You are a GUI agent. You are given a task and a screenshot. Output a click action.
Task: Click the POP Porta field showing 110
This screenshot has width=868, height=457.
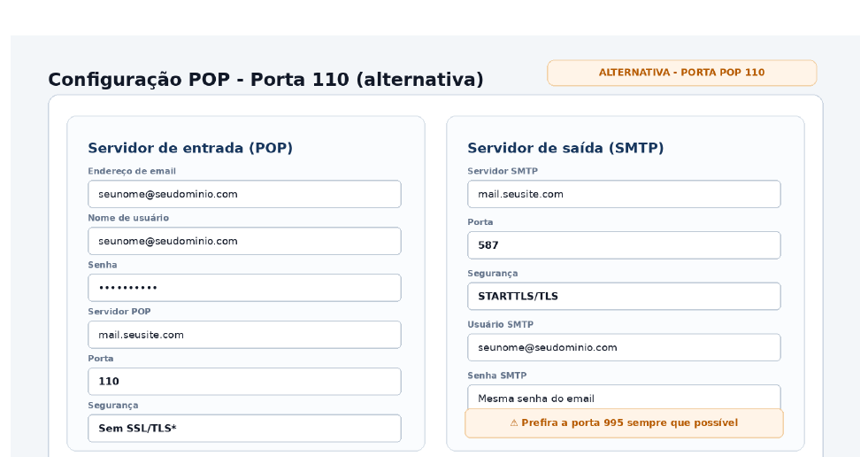[244, 381]
